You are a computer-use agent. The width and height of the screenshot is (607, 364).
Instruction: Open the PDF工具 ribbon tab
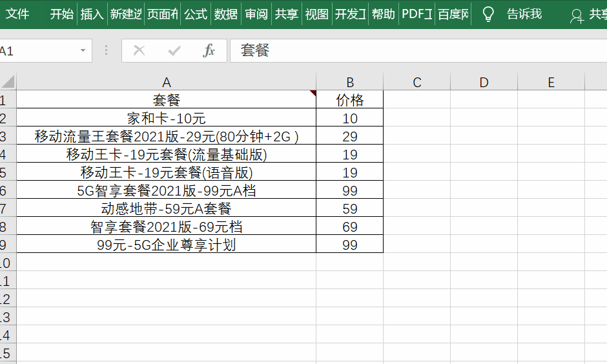tap(417, 14)
